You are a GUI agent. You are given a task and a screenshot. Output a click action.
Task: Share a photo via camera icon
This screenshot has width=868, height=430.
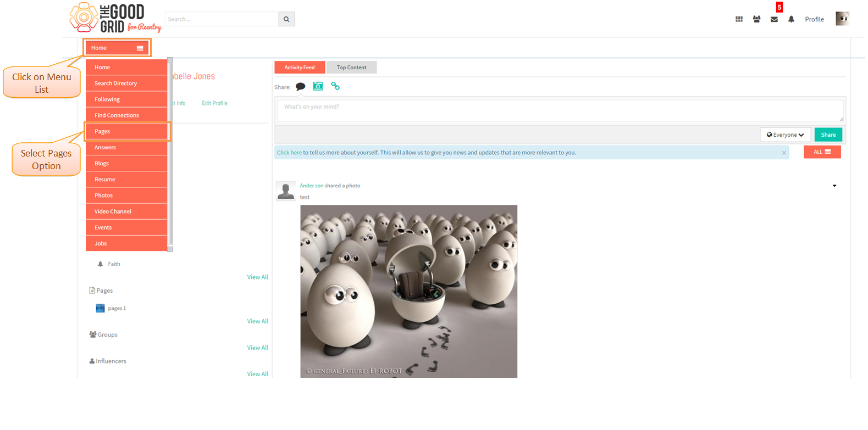click(x=318, y=86)
